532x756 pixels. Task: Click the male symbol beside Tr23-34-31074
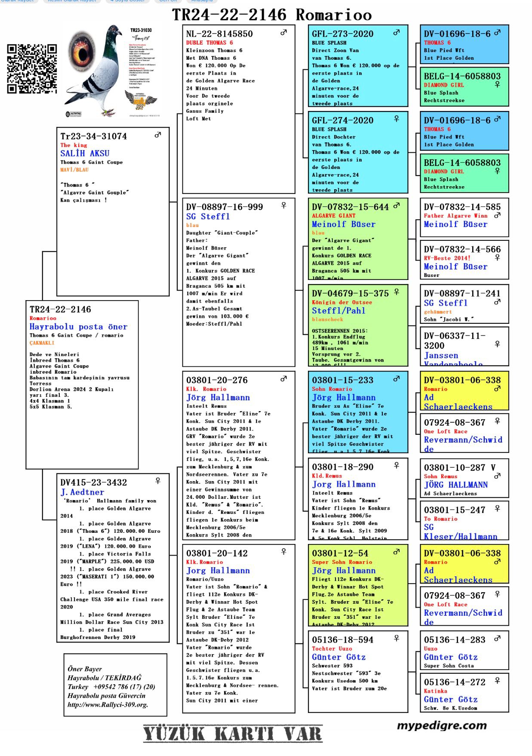[x=158, y=135]
